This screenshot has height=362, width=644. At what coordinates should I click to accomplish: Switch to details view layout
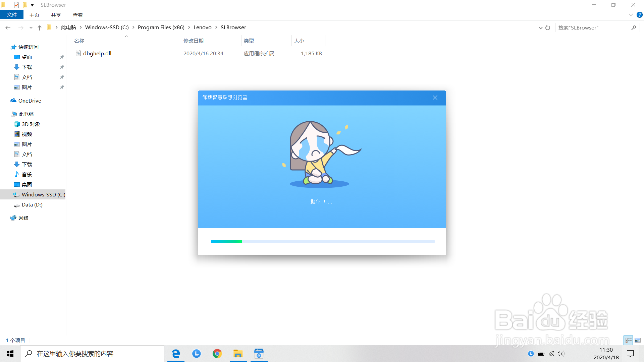[628, 340]
